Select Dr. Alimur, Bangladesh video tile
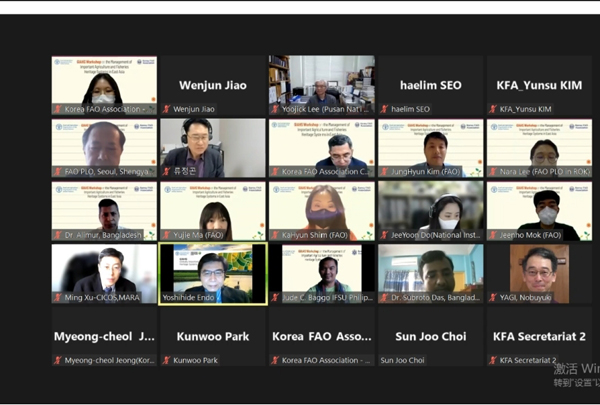This screenshot has height=405, width=600. 104,209
